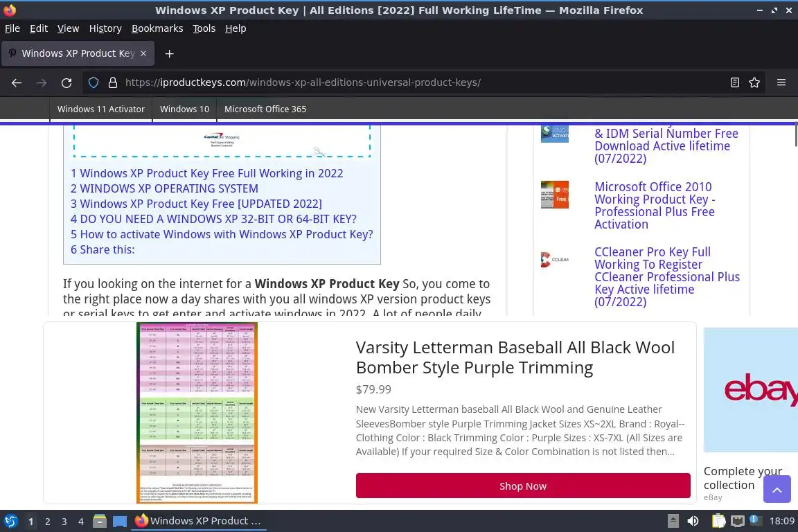Open the File menu

(12, 28)
